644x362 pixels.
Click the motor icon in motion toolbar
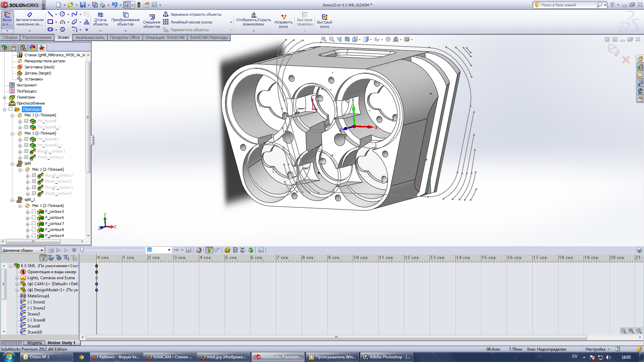(x=227, y=250)
